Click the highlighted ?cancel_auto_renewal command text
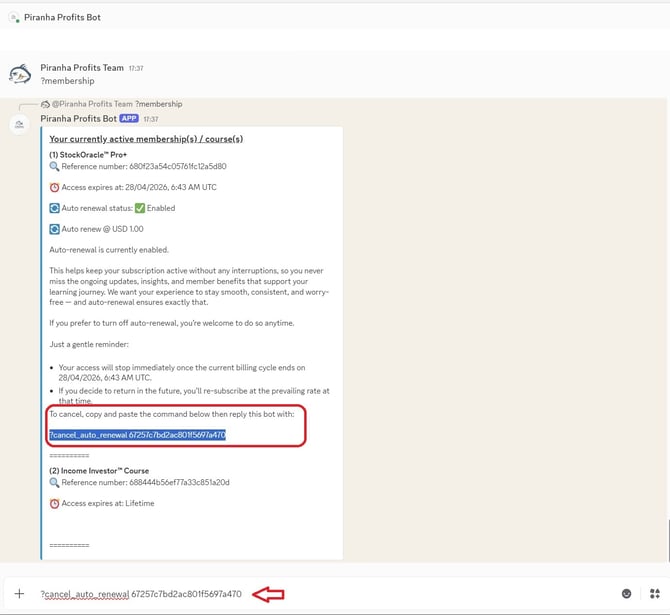Screen dimensions: 670x615 [x=137, y=435]
